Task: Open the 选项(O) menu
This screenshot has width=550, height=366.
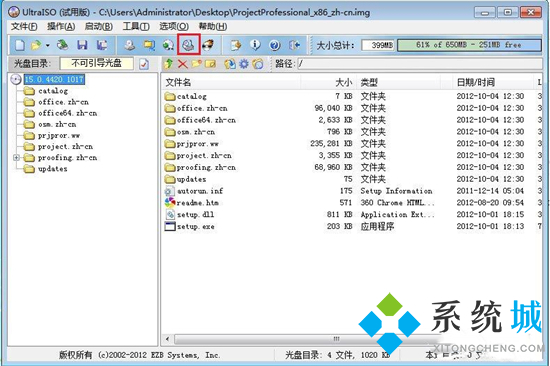Action: point(174,26)
